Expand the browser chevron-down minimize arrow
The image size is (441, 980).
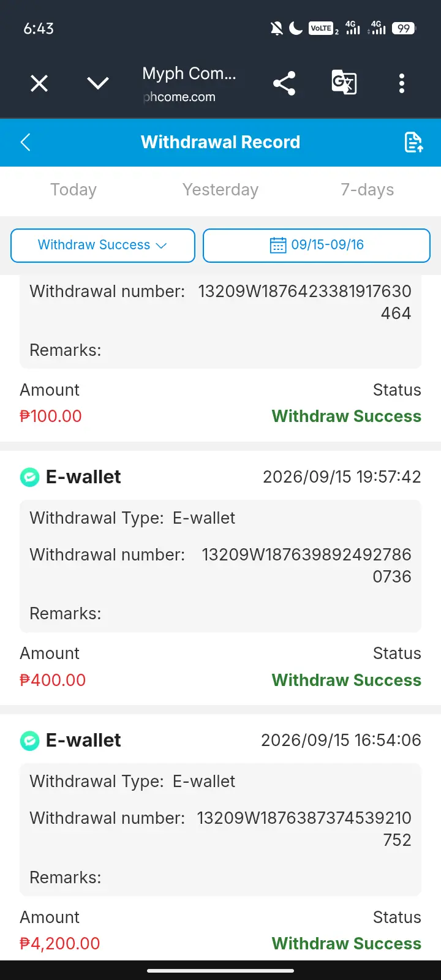[98, 83]
